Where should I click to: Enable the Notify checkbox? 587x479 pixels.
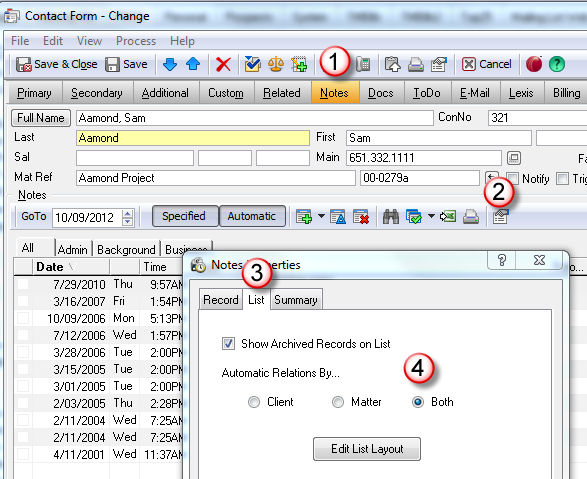(x=512, y=179)
